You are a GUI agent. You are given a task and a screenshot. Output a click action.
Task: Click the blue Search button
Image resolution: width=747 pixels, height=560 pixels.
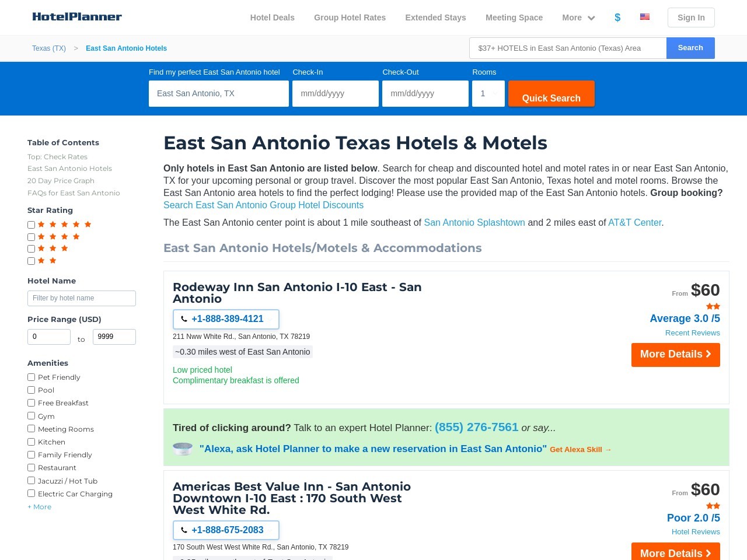point(690,48)
